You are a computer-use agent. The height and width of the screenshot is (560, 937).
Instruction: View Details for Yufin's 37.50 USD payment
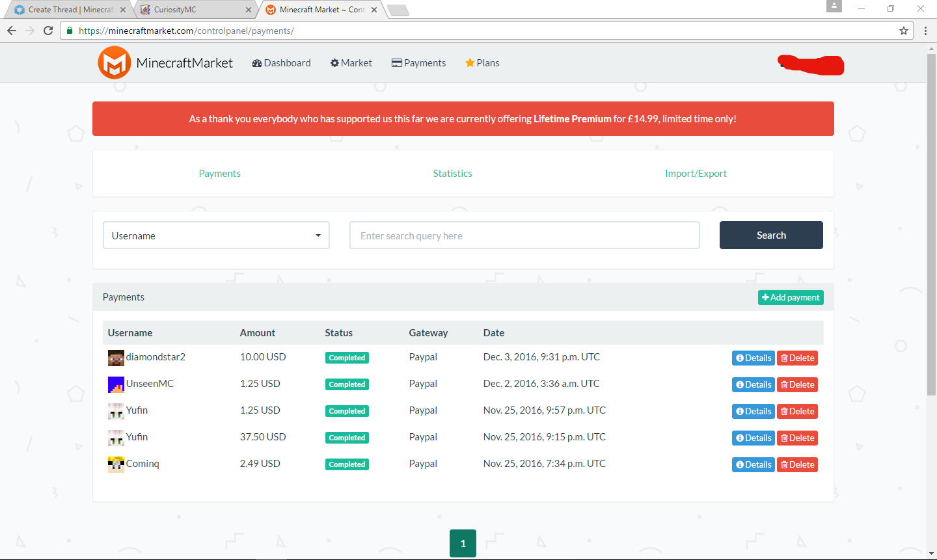754,438
